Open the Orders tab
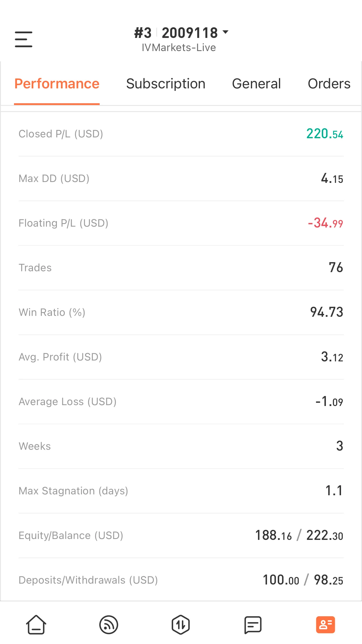362x644 pixels. pos(329,84)
